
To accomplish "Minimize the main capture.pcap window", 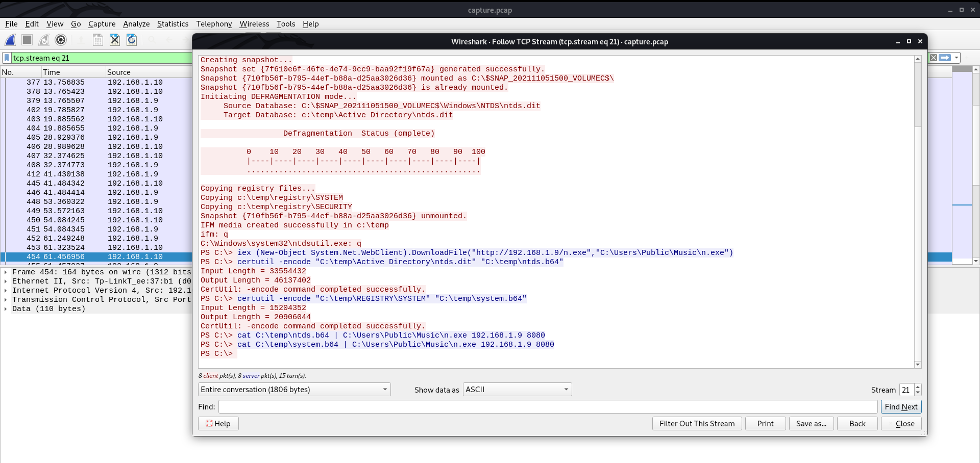I will point(950,10).
